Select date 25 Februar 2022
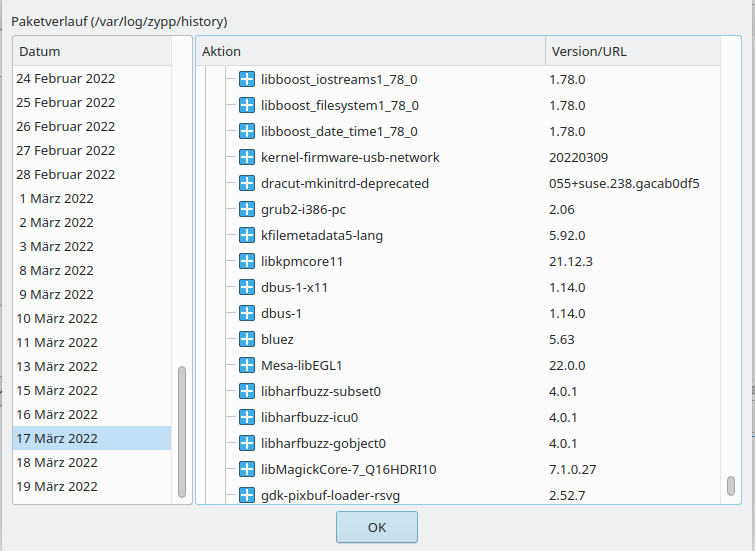 point(92,102)
